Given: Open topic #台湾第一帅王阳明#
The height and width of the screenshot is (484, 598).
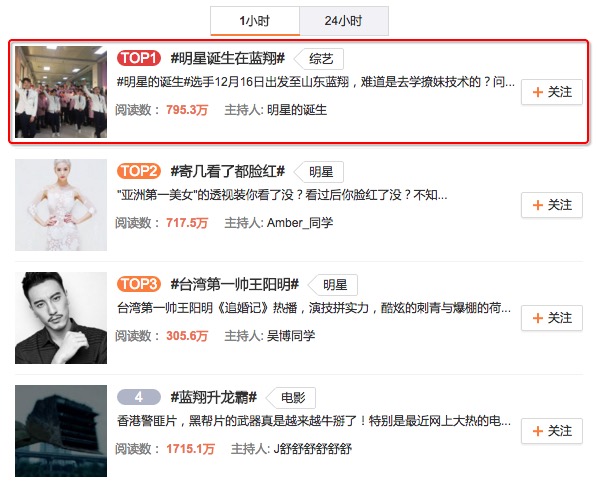Looking at the screenshot, I should [x=235, y=284].
